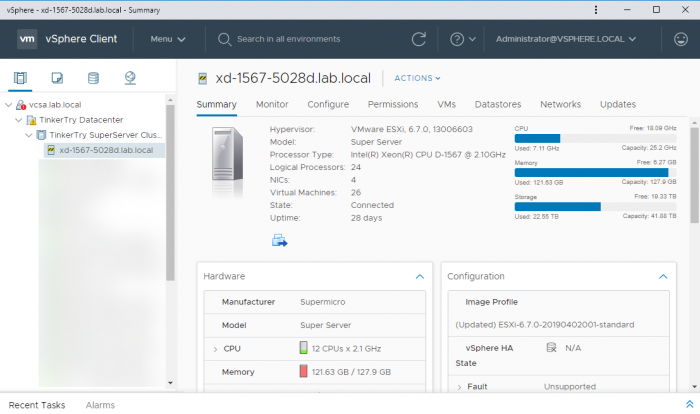Screen dimensions: 700x414
Task: Open the help question mark icon
Action: pyautogui.click(x=457, y=39)
